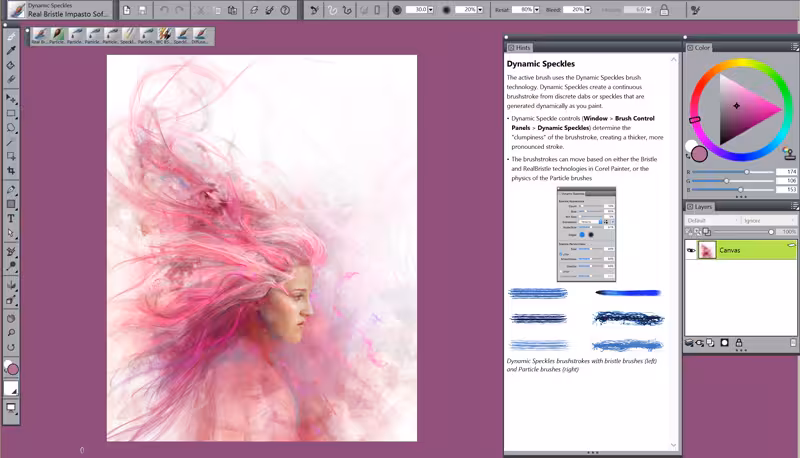The image size is (800, 458).
Task: Toggle the lock icon in property bar
Action: click(x=664, y=10)
